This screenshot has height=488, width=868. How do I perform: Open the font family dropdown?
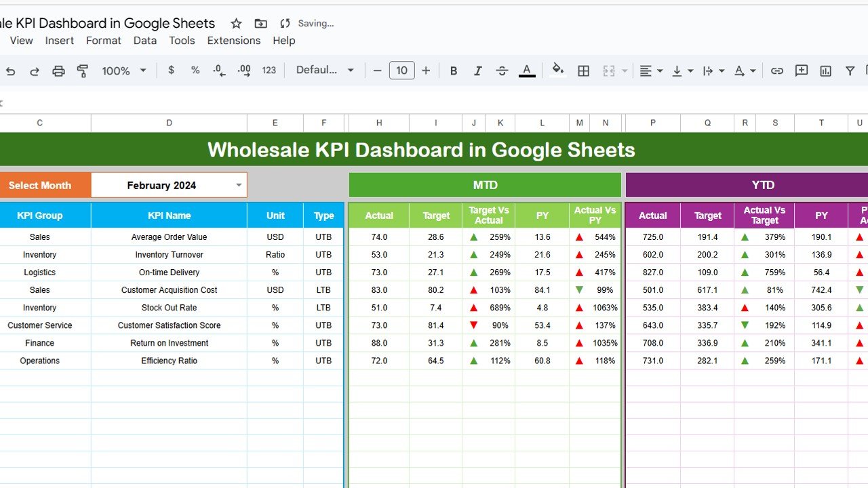coord(325,70)
